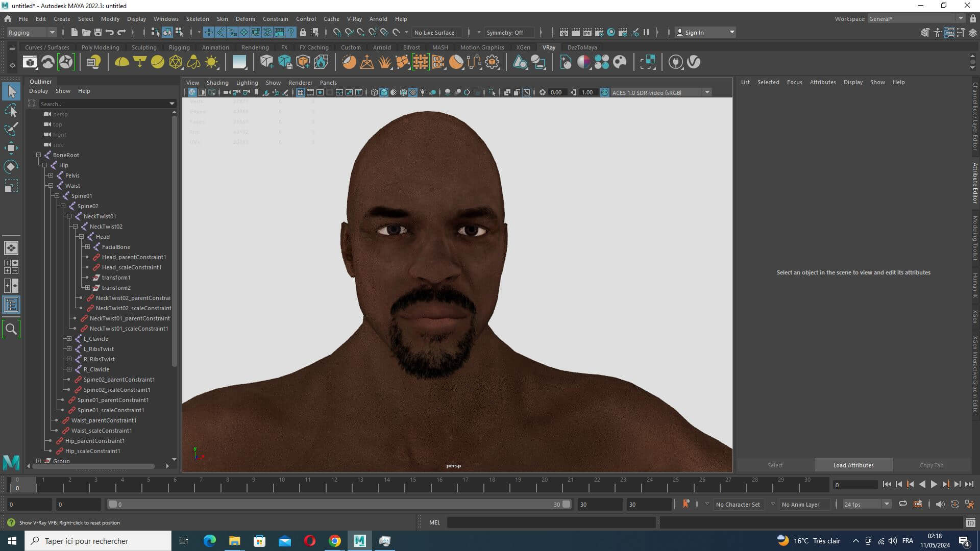Image resolution: width=980 pixels, height=551 pixels.
Task: Expand the FacialBone node in the Outliner
Action: click(x=87, y=247)
